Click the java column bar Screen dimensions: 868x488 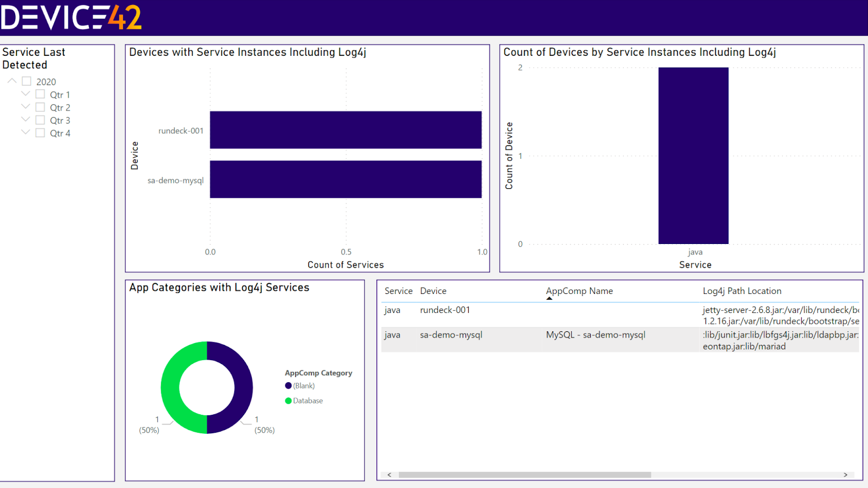[x=693, y=156]
